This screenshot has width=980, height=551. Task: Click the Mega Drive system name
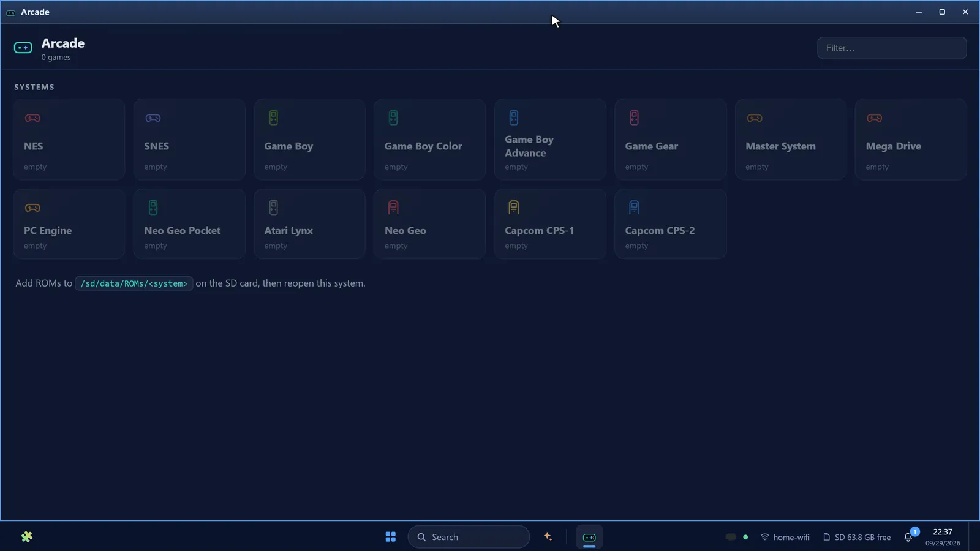pos(894,146)
